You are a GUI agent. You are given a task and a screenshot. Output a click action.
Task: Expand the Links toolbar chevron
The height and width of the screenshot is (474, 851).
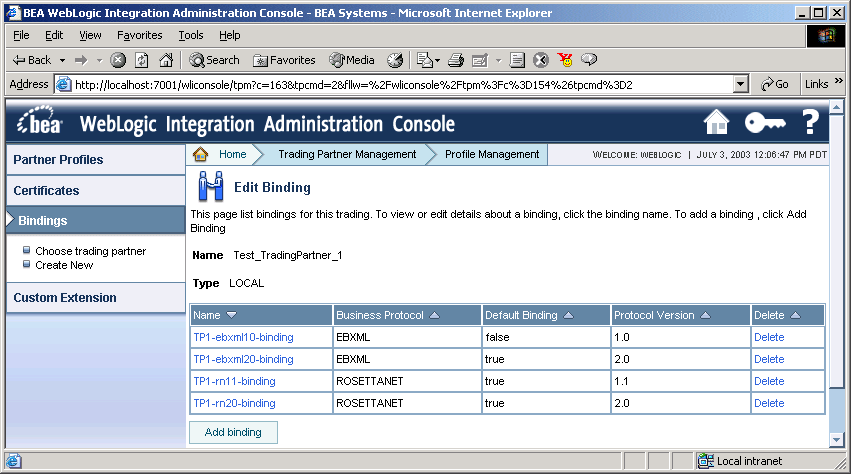coord(839,81)
